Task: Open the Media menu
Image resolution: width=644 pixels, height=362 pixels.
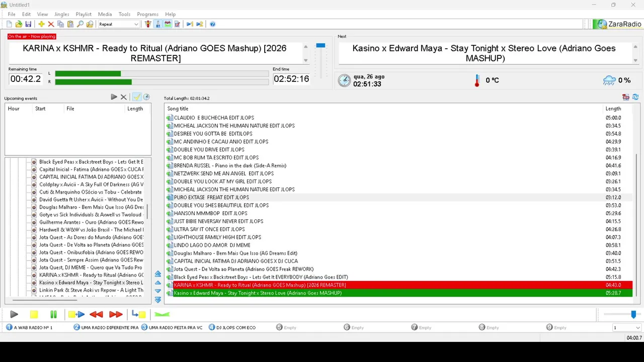Action: tap(105, 14)
